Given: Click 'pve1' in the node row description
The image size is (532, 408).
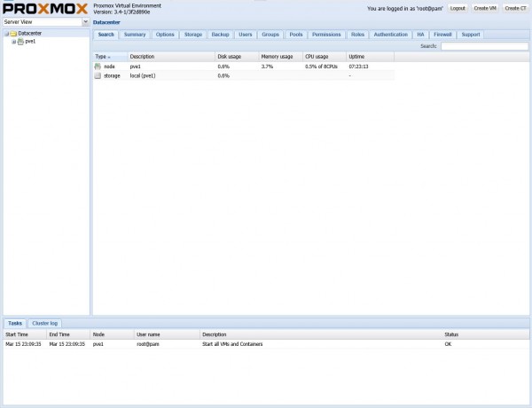Looking at the screenshot, I should [x=136, y=67].
